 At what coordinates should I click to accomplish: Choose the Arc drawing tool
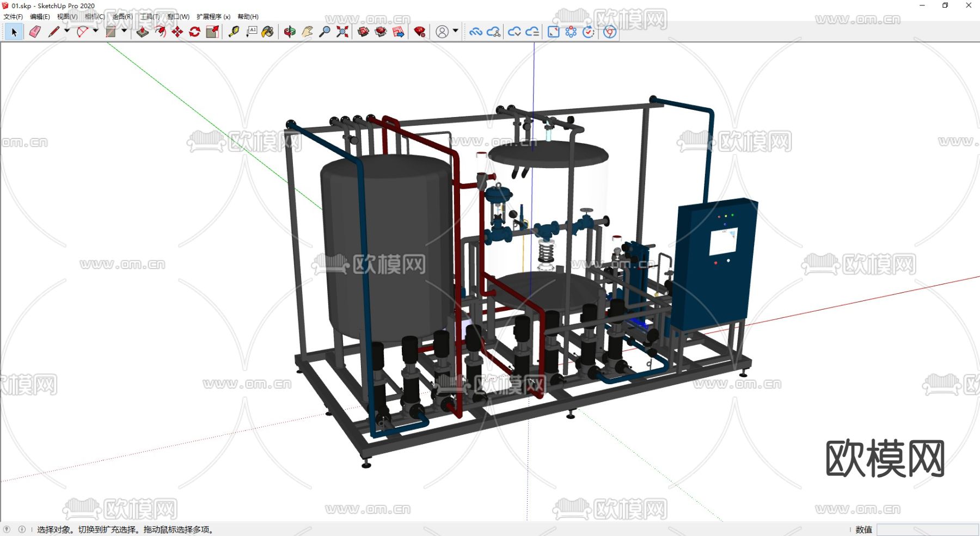point(82,32)
